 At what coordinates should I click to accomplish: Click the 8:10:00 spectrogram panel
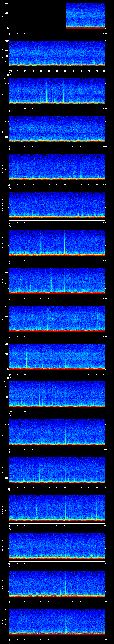(x=57, y=53)
